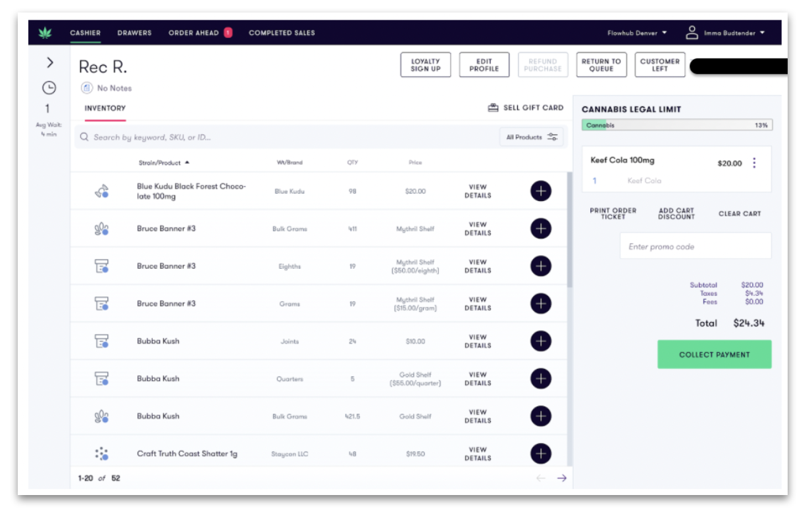Click the $19.50 price cell
The image size is (812, 522).
415,454
